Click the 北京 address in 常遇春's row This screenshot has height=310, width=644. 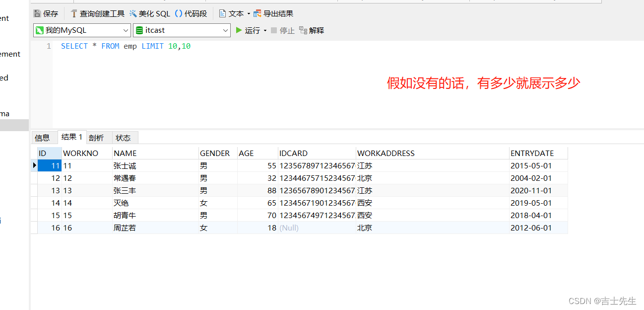[433, 178]
